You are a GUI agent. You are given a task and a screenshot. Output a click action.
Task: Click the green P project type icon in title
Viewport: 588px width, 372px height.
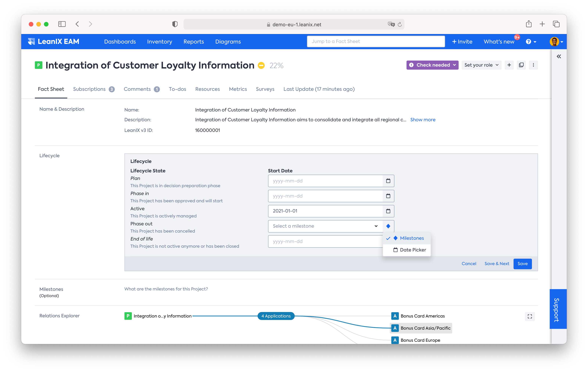click(x=39, y=65)
